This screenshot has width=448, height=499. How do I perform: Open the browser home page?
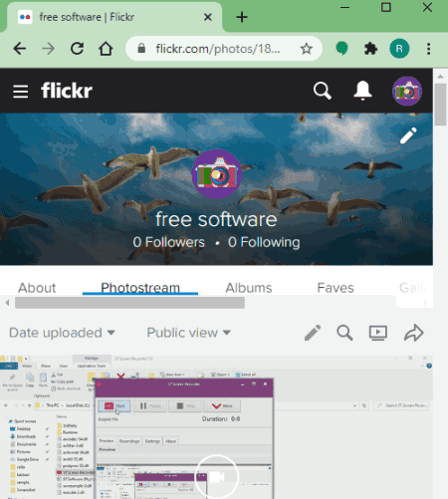[106, 49]
